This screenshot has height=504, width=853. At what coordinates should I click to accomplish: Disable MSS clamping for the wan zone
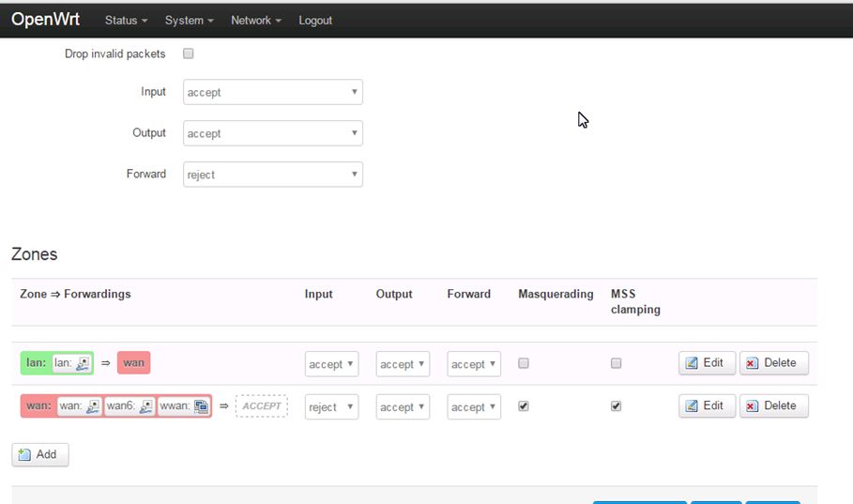616,406
